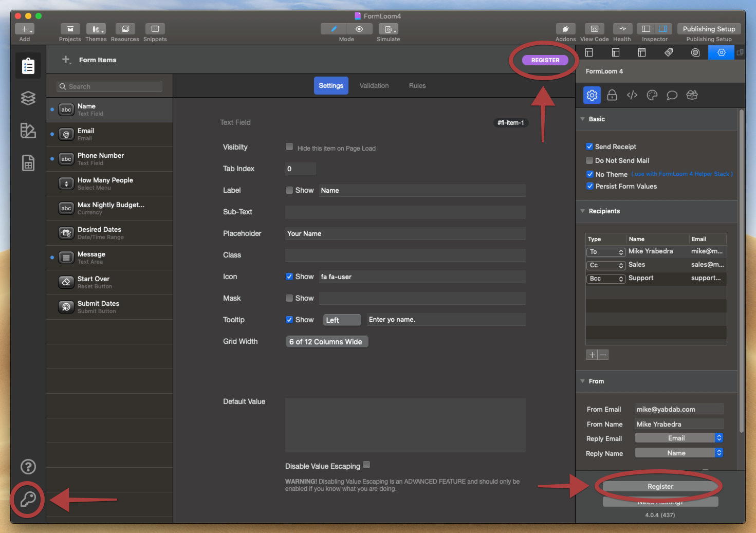Open the layers stack sidebar icon

click(x=28, y=98)
